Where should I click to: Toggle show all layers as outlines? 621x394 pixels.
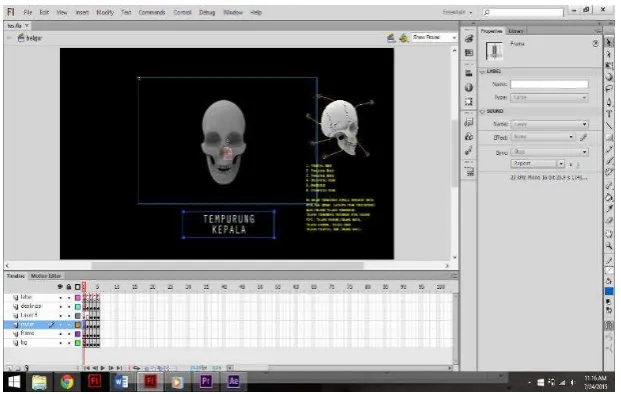coord(78,287)
